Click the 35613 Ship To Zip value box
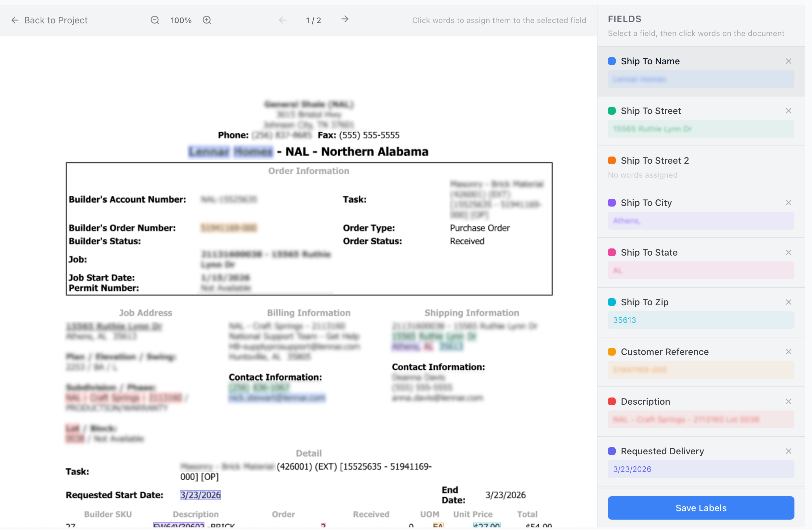The height and width of the screenshot is (530, 812). point(701,321)
